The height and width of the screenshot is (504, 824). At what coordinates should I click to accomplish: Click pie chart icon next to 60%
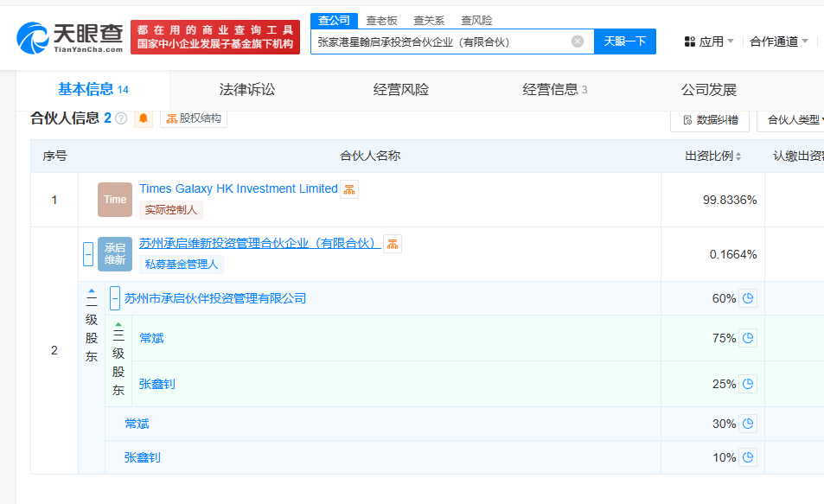point(748,298)
